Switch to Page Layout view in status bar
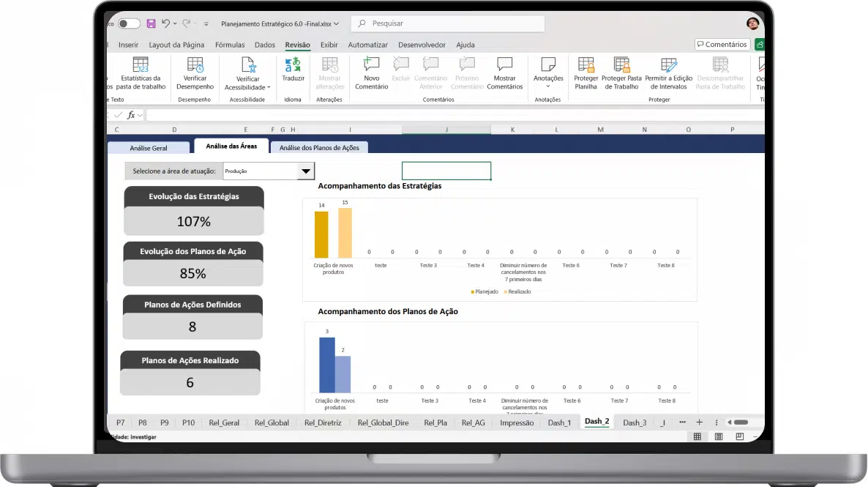The image size is (868, 487). point(719,436)
